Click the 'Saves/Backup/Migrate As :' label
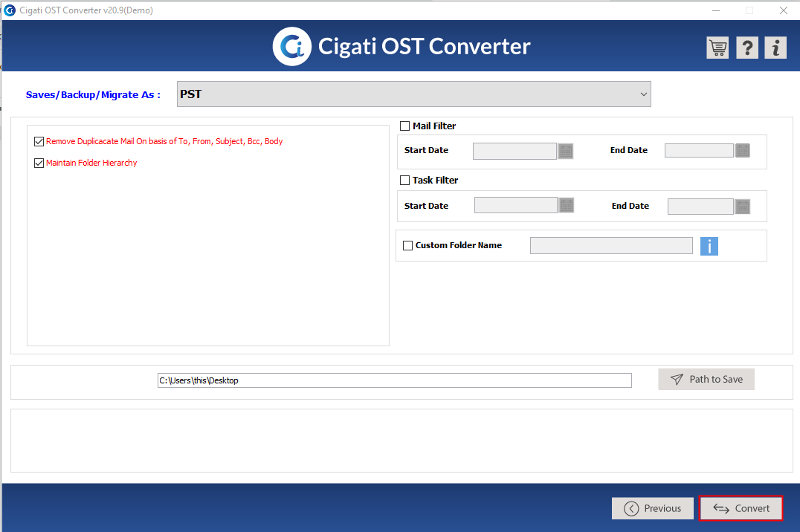This screenshot has width=800, height=532. pos(93,95)
